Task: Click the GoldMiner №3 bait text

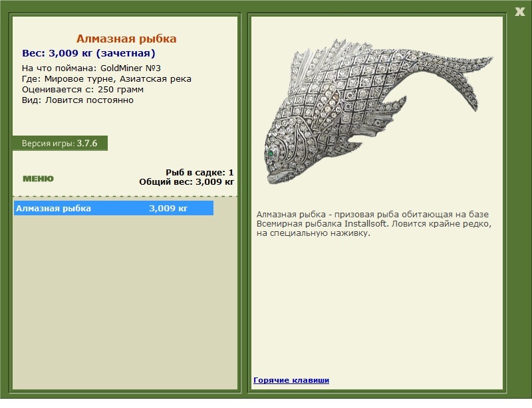Action: [130, 68]
